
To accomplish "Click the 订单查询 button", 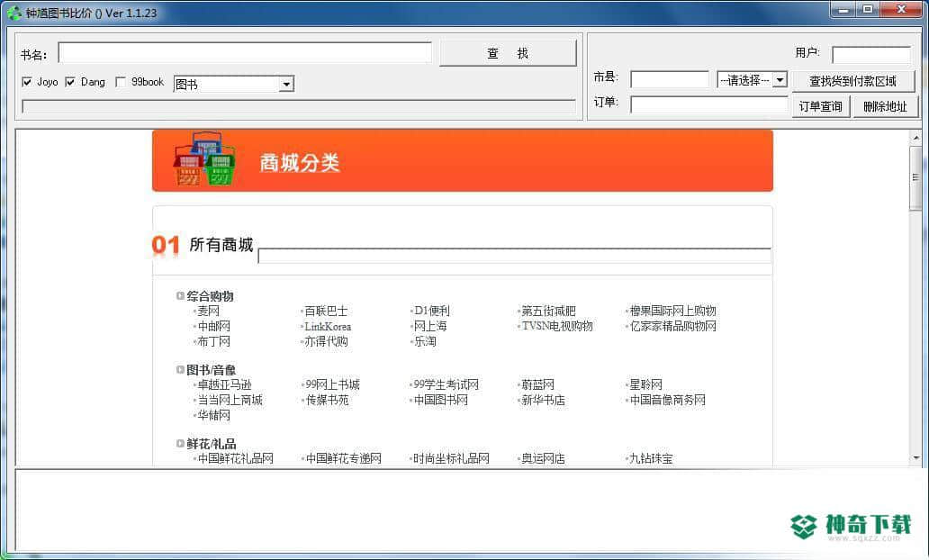I will (821, 106).
